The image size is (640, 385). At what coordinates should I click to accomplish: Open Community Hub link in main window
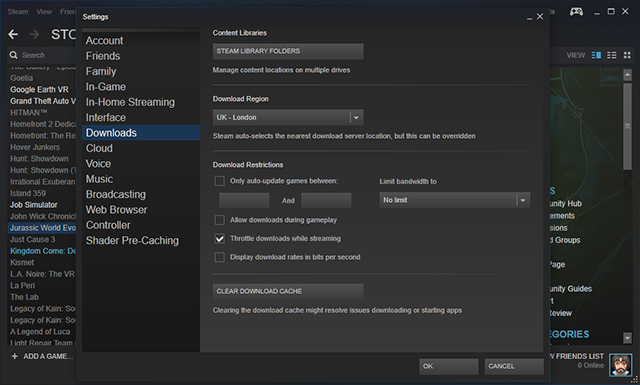566,203
